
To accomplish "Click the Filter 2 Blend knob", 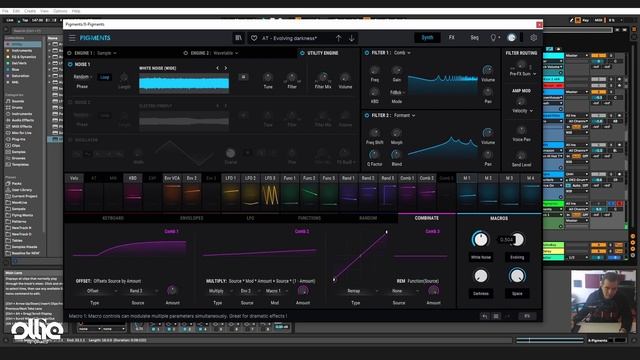I will point(396,155).
